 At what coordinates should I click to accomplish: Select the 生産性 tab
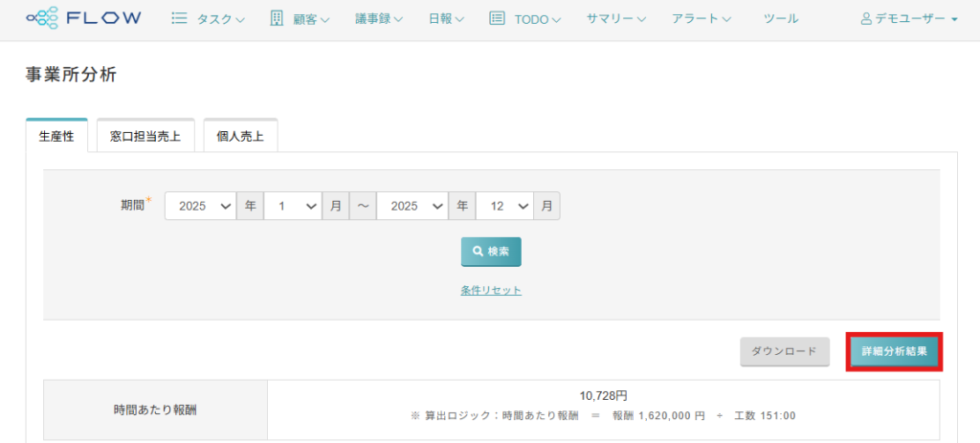click(x=56, y=137)
